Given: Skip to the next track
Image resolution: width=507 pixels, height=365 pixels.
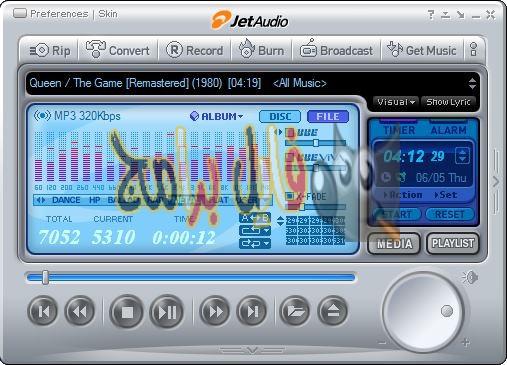Looking at the screenshot, I should coord(253,312).
